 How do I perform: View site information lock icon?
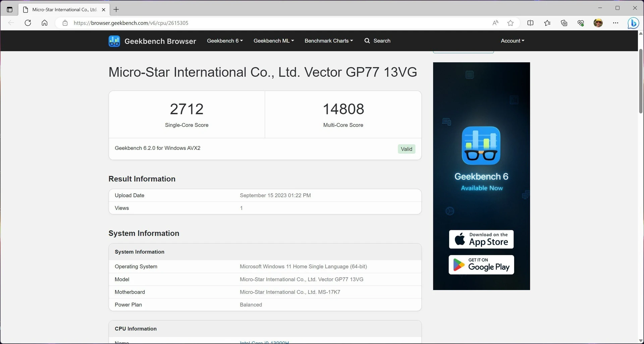pyautogui.click(x=65, y=23)
